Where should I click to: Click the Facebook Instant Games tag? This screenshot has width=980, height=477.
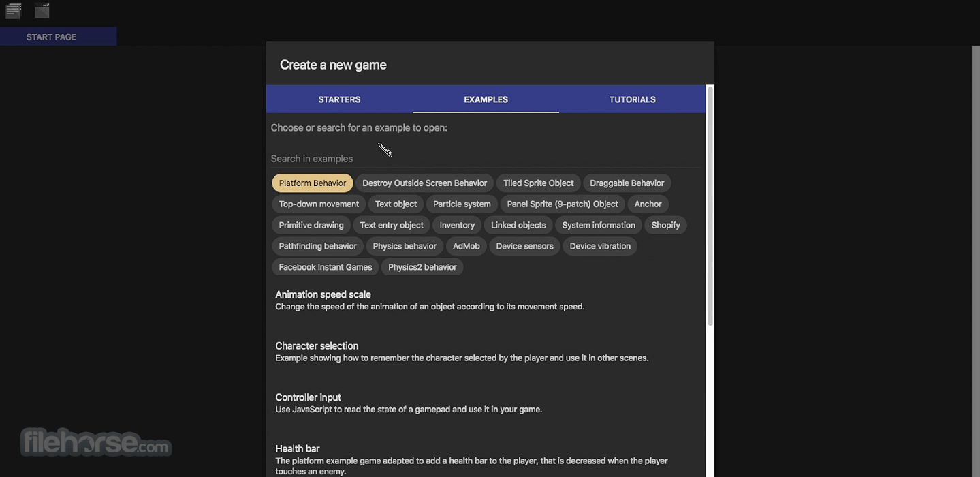326,267
